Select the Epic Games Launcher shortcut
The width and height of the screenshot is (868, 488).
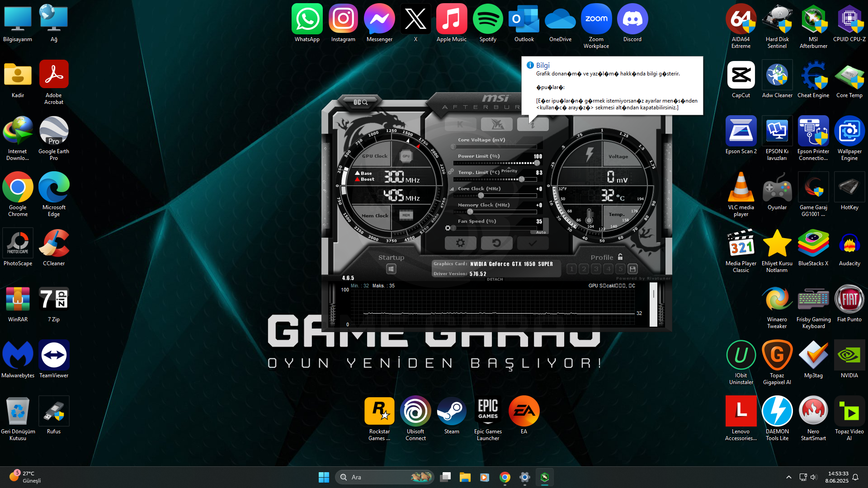pos(488,418)
